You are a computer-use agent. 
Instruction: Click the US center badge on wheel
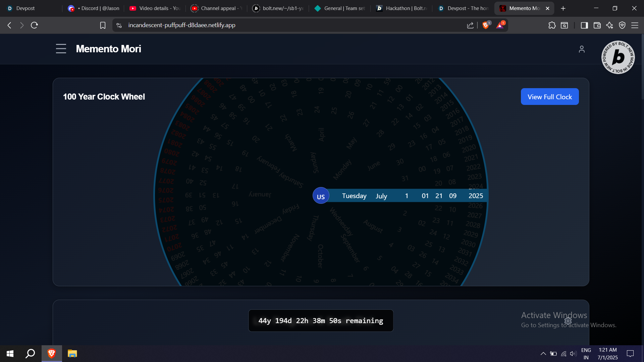click(x=321, y=196)
